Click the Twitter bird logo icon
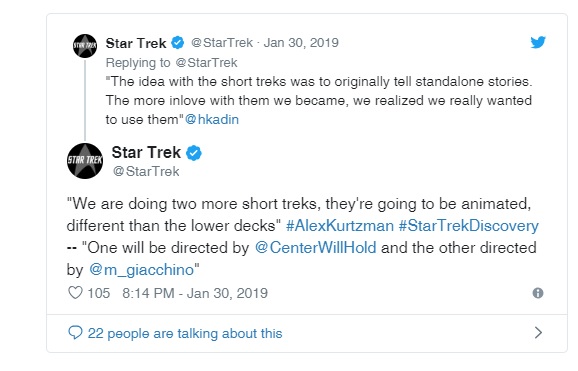This screenshot has height=371, width=578. click(x=538, y=42)
